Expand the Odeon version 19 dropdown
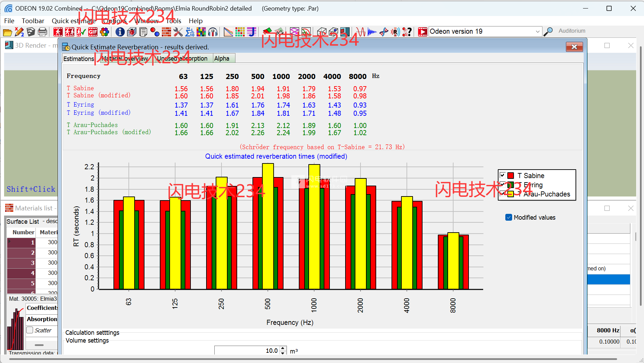Viewport: 644px width, 363px height. coord(537,32)
